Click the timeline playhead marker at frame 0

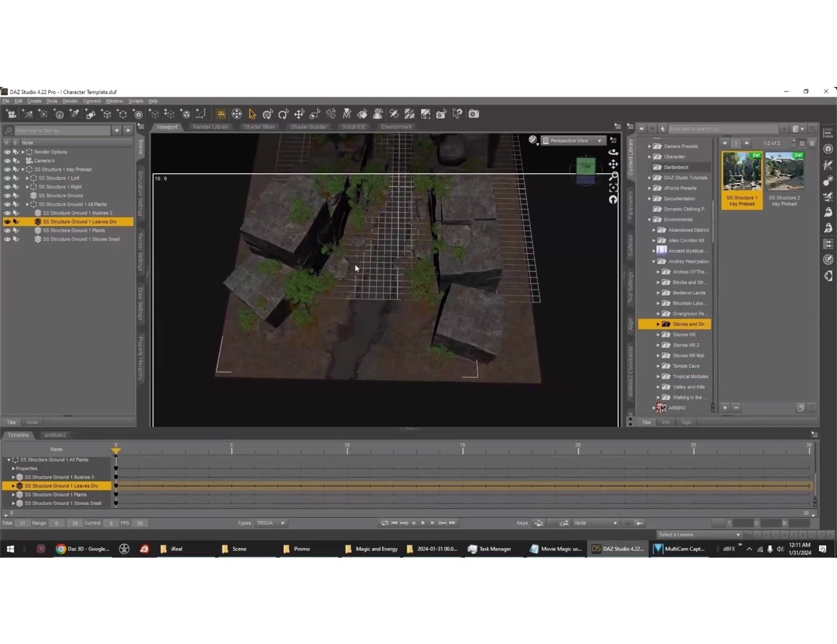pos(116,451)
